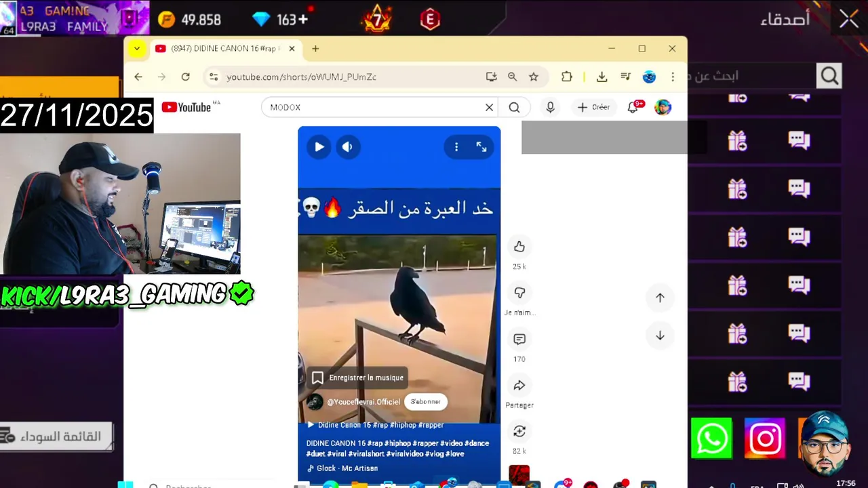868x488 pixels.
Task: Clear the MODOX search text
Action: [x=489, y=107]
